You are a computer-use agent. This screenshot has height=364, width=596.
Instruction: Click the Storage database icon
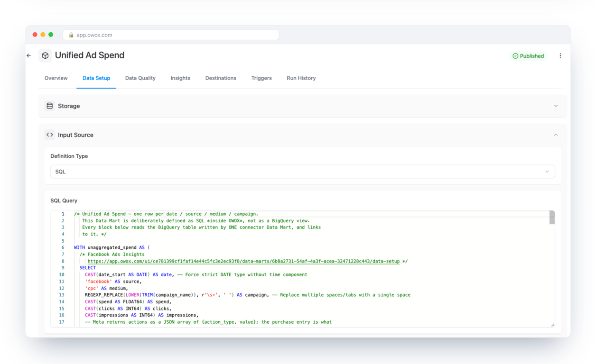[50, 106]
